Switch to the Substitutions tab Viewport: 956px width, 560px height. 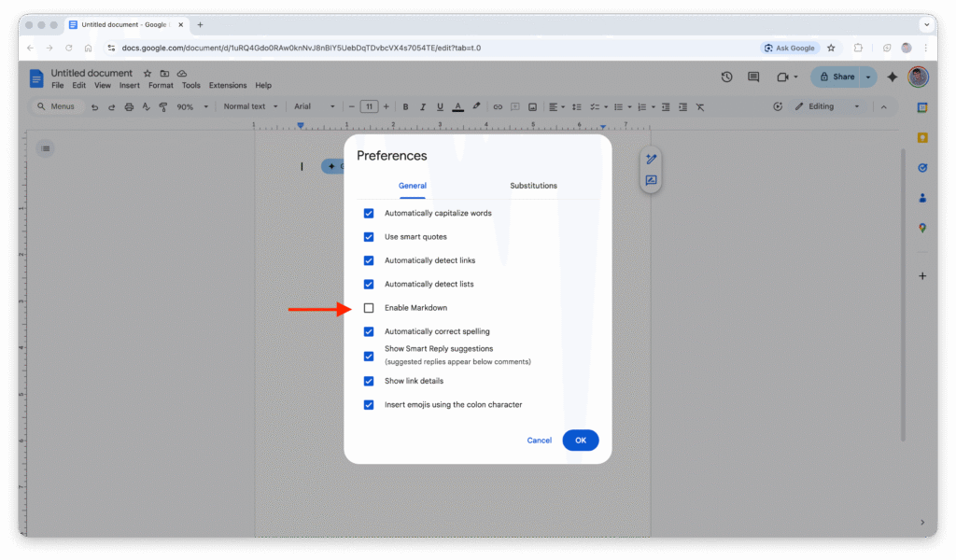533,186
